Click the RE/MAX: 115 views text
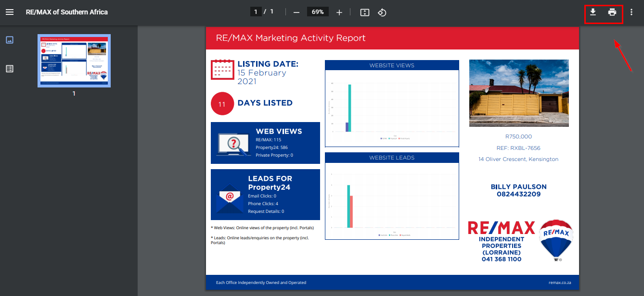 (269, 140)
